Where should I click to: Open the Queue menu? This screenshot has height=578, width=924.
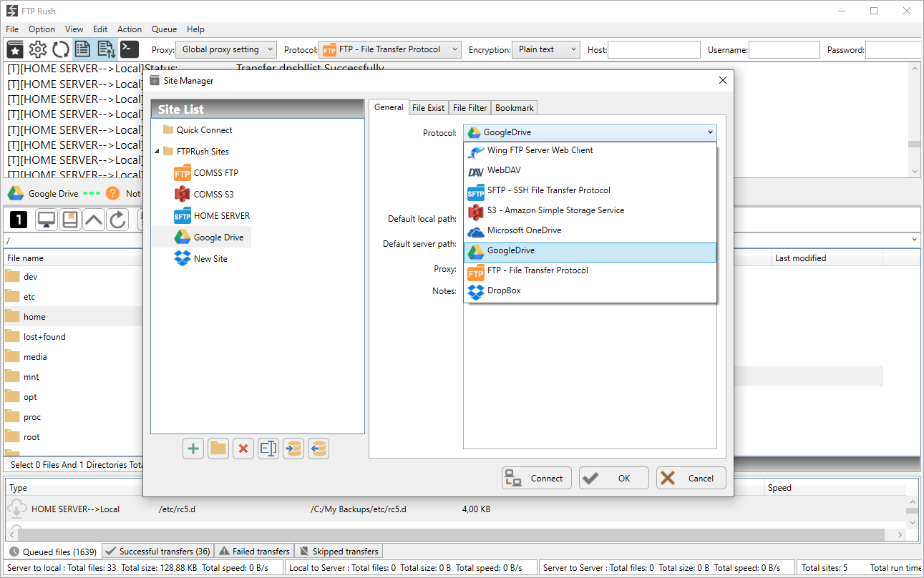pyautogui.click(x=164, y=29)
